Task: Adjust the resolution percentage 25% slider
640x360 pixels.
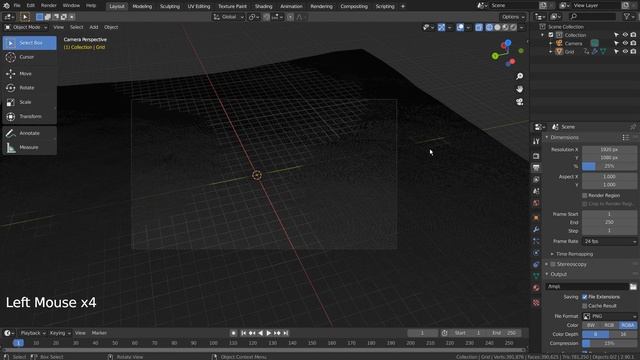Action: tap(610, 166)
